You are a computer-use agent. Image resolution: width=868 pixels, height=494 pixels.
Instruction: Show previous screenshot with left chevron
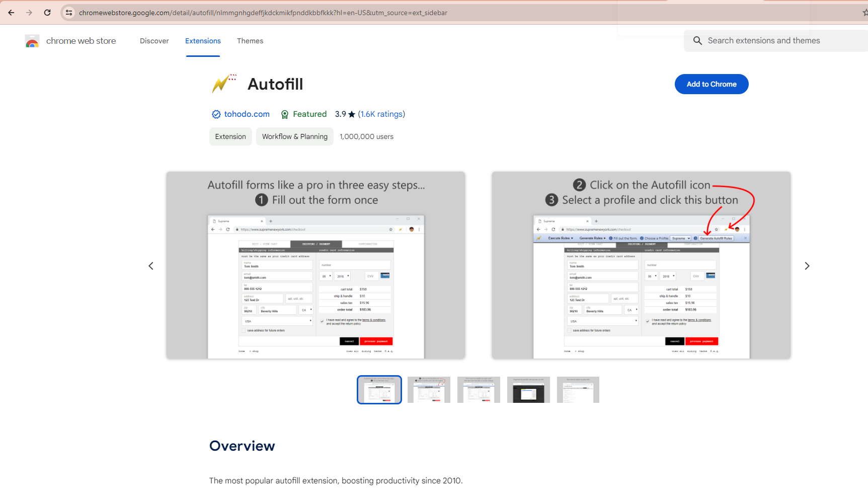151,266
